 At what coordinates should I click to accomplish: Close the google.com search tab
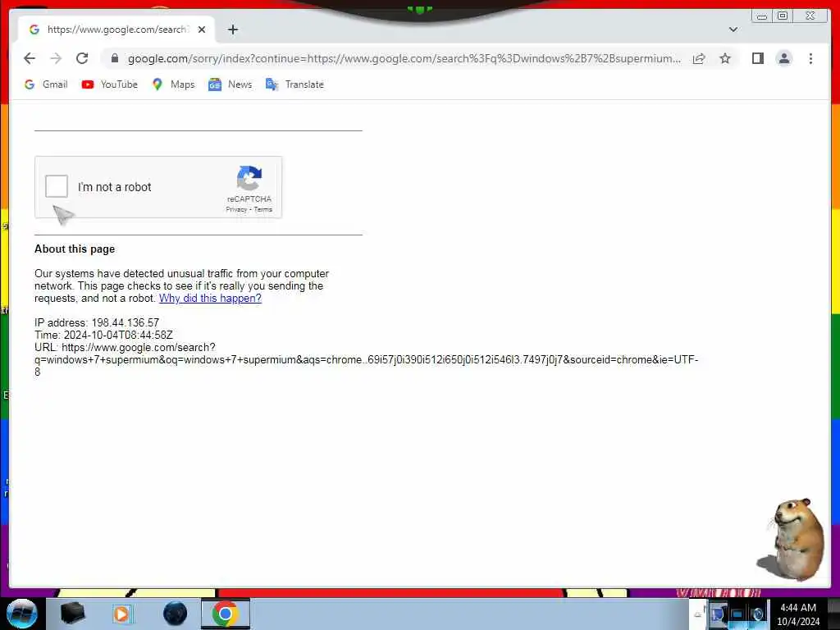202,30
